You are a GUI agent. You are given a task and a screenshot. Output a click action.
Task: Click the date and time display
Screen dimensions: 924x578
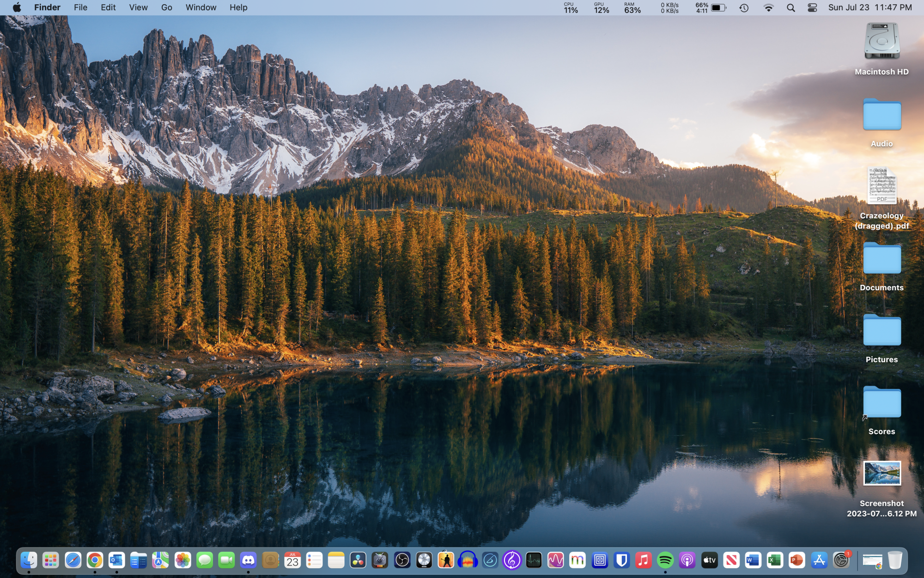(x=869, y=7)
